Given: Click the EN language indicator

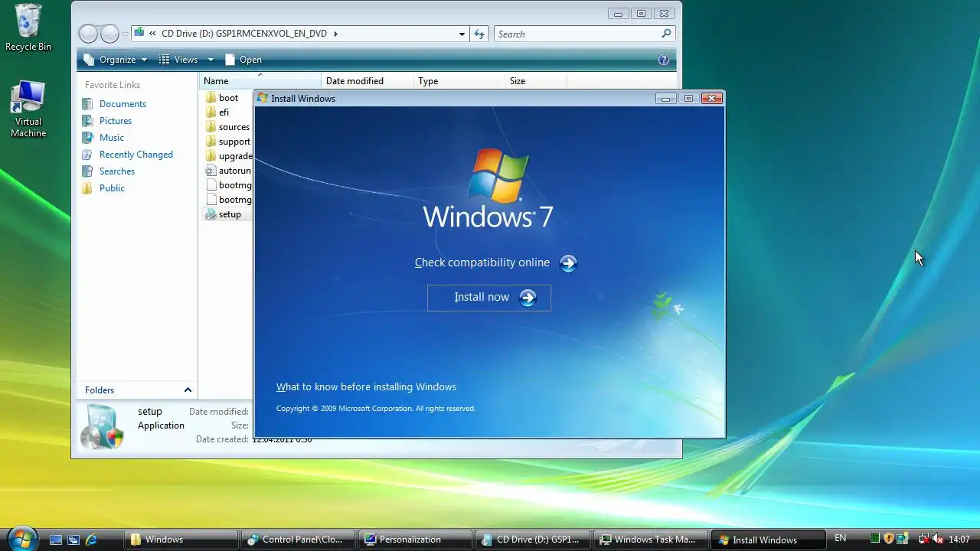Looking at the screenshot, I should [x=841, y=539].
